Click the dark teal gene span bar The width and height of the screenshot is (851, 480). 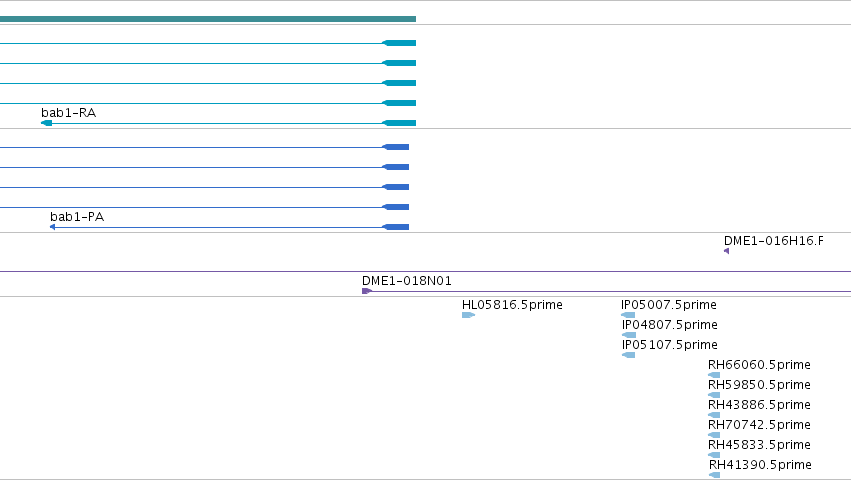[208, 19]
